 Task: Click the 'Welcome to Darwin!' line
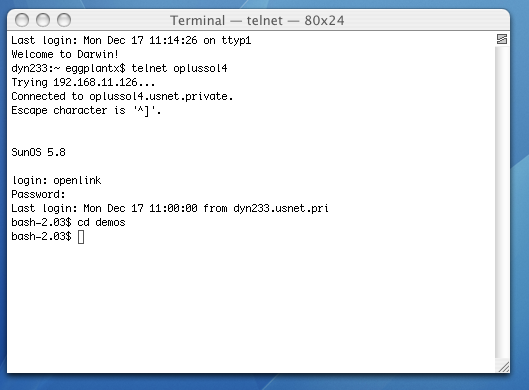coord(64,54)
